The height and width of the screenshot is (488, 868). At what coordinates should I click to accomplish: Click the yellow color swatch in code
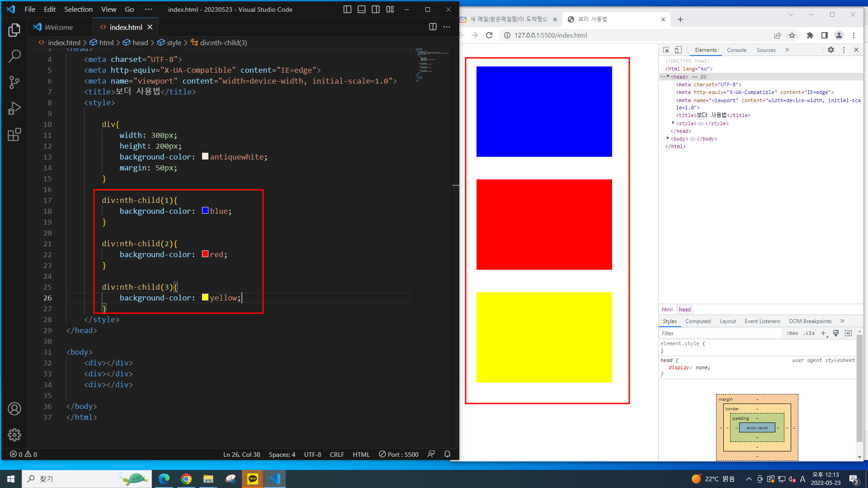coord(205,297)
